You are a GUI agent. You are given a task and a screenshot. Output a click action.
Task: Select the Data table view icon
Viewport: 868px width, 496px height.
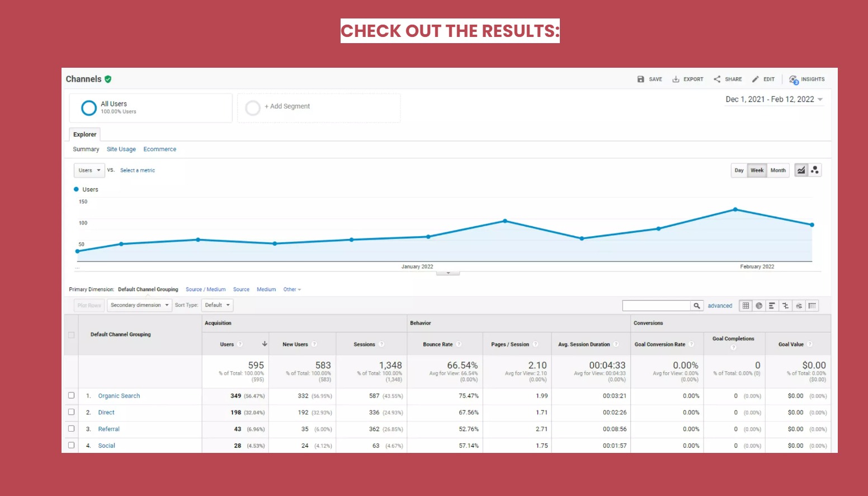coord(746,306)
